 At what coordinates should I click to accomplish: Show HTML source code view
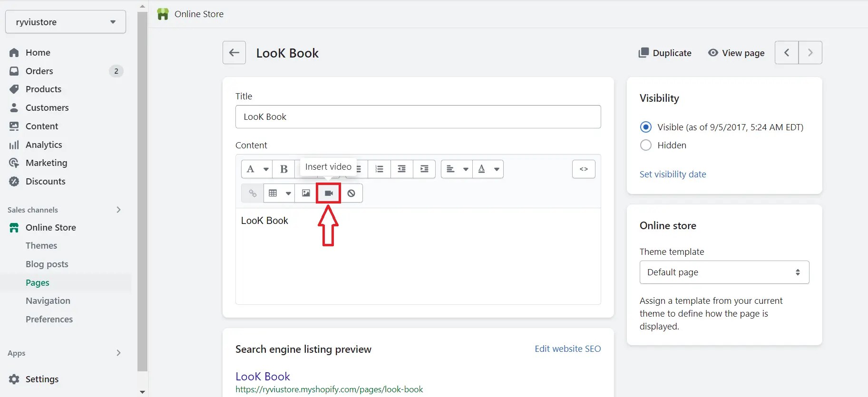[584, 169]
